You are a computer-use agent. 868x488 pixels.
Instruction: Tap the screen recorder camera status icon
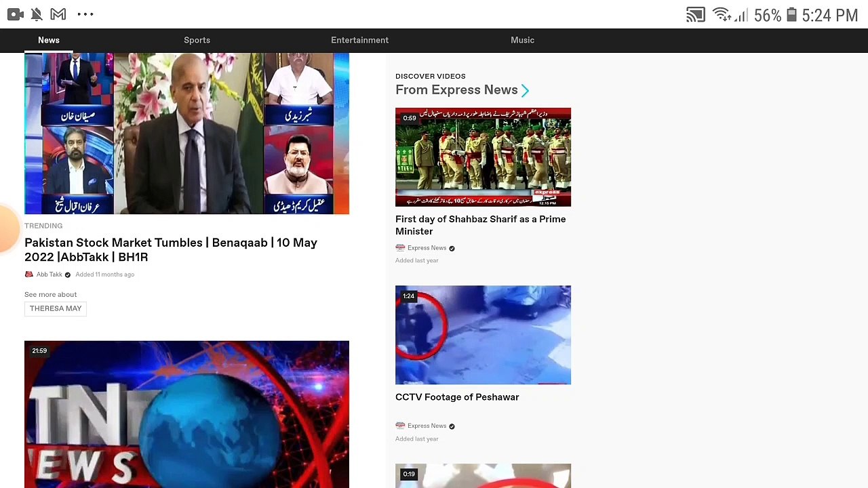point(15,14)
